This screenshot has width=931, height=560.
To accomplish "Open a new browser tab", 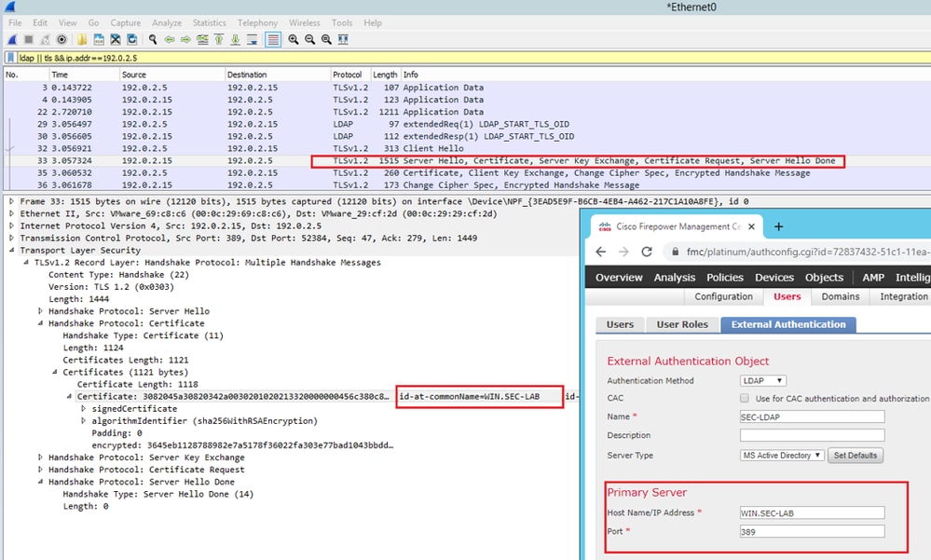I will (x=778, y=226).
